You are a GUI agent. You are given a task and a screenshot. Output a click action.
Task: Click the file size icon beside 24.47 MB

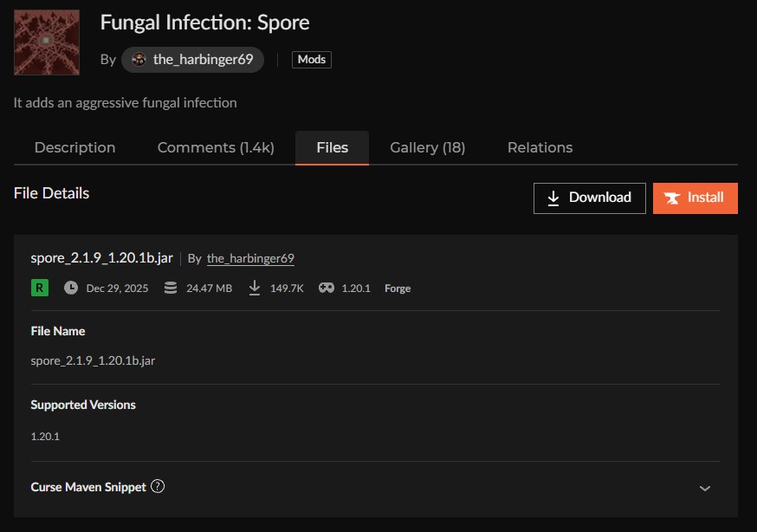171,288
